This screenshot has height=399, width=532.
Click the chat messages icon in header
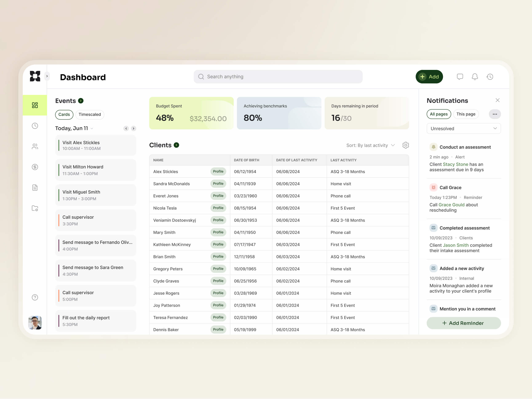tap(460, 77)
